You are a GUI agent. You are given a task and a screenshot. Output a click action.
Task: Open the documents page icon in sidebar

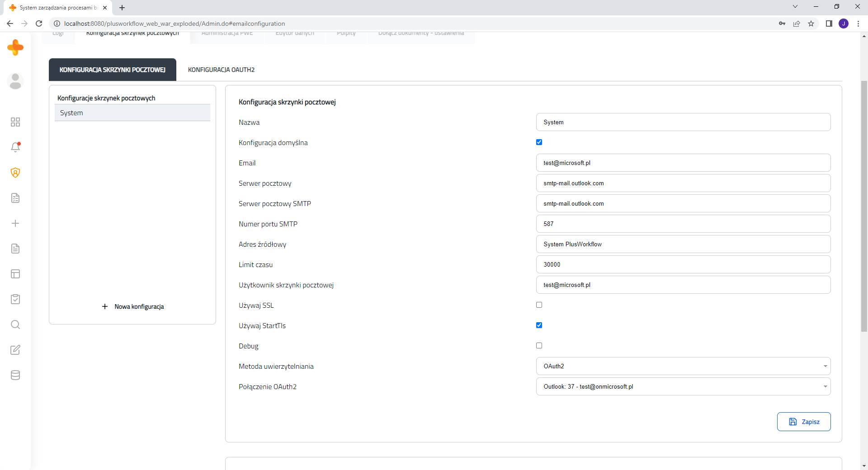pos(15,249)
